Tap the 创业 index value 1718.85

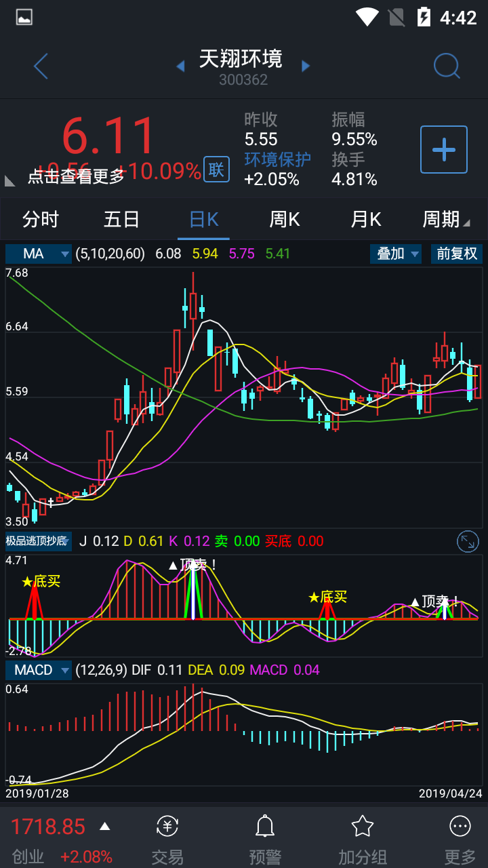coord(48,827)
